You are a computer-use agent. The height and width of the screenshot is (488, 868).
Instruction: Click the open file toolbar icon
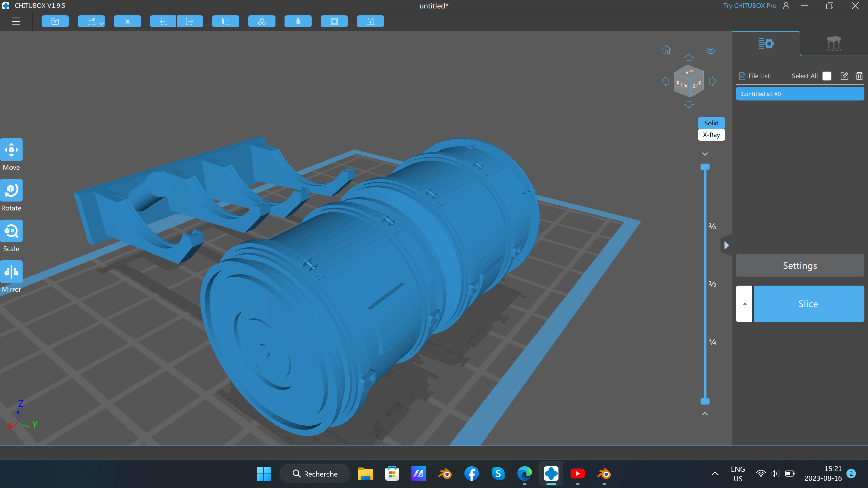pos(55,22)
